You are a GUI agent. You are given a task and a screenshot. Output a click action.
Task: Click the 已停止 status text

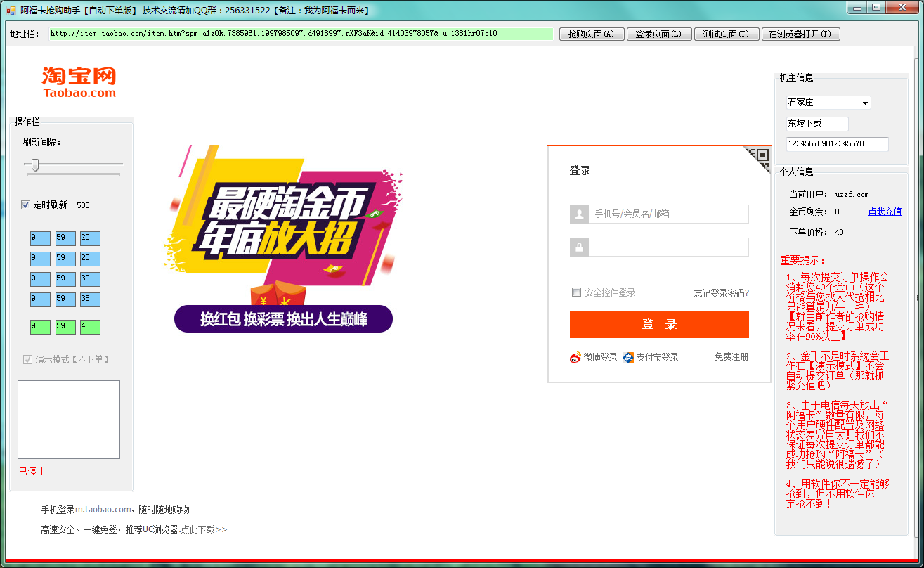pos(32,472)
